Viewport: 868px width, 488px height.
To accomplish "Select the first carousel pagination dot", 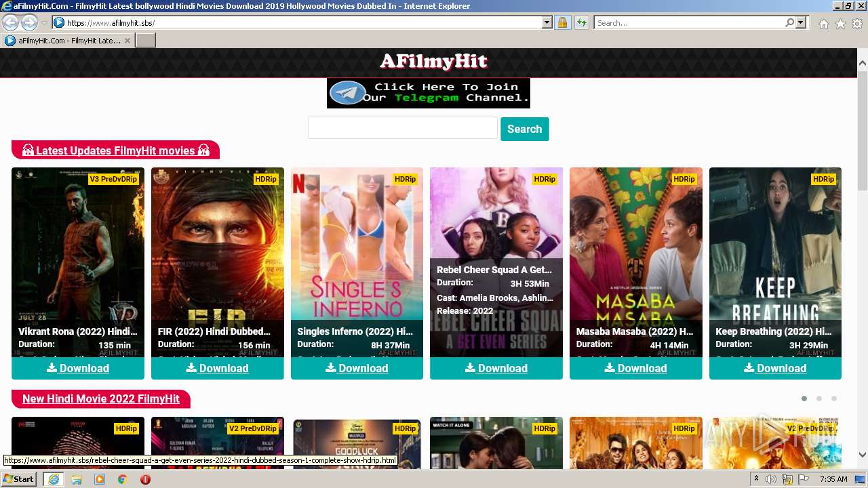I will point(804,399).
